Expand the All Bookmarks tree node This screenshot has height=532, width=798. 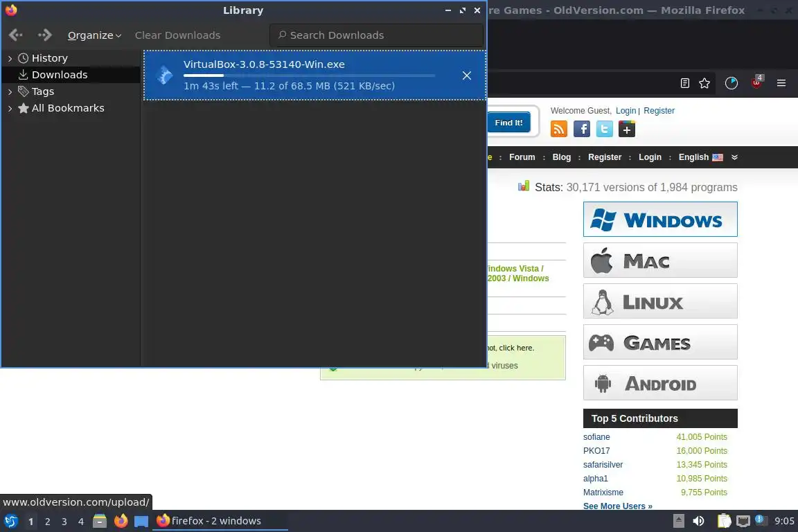pyautogui.click(x=10, y=109)
